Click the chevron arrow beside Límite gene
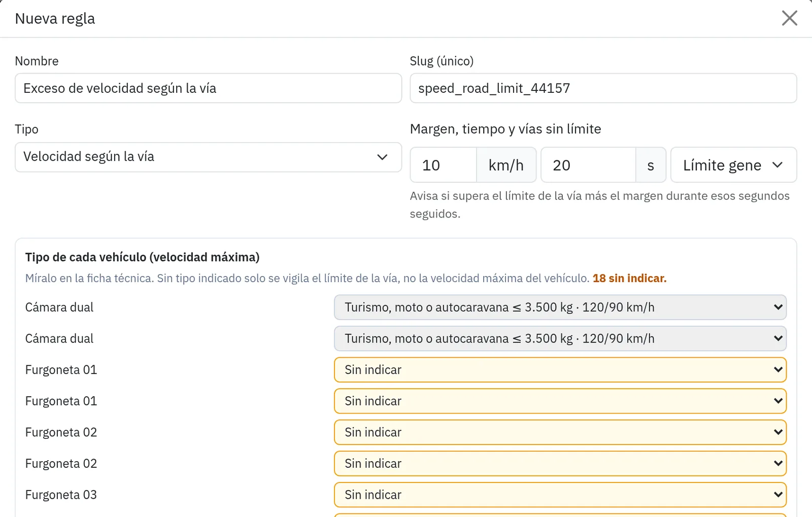812x517 pixels. 777,165
